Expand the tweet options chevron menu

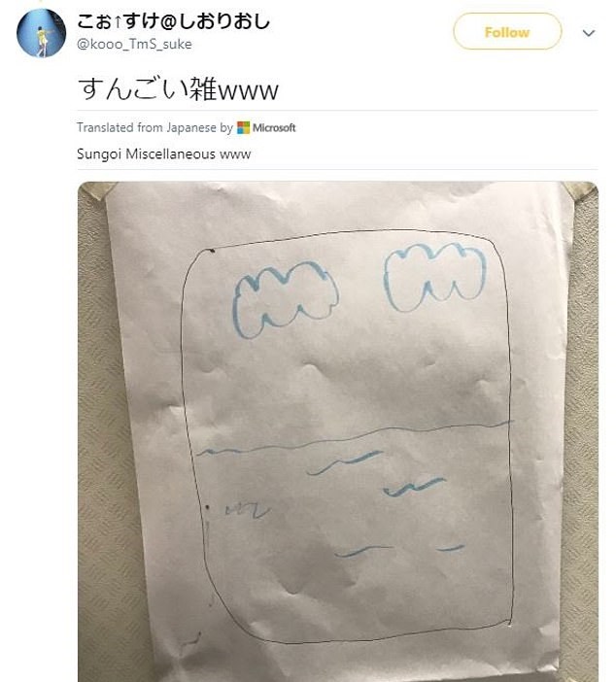tap(589, 33)
